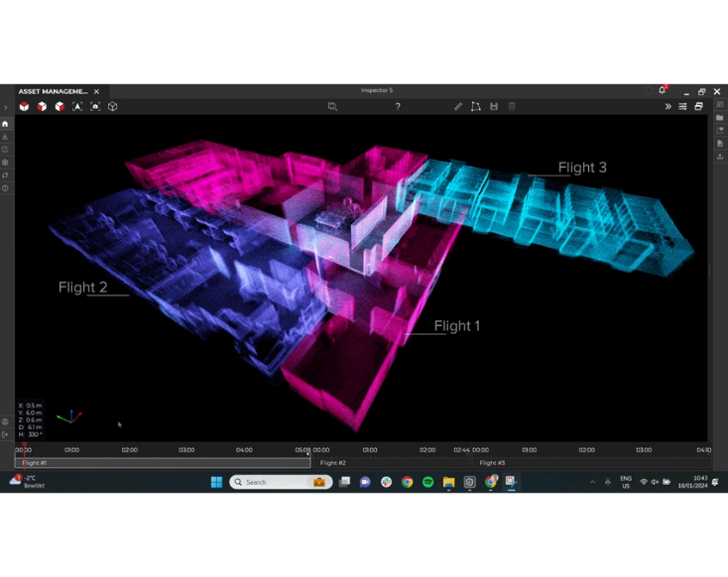The image size is (728, 577).
Task: Close the Asset Management tab
Action: pyautogui.click(x=96, y=91)
